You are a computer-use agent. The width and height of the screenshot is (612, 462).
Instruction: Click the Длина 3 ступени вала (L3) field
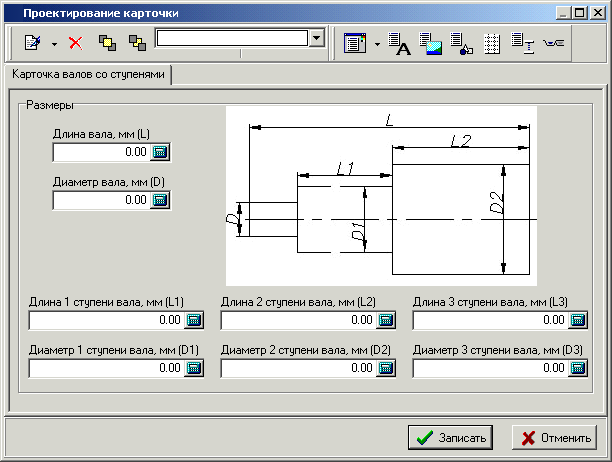tap(491, 320)
